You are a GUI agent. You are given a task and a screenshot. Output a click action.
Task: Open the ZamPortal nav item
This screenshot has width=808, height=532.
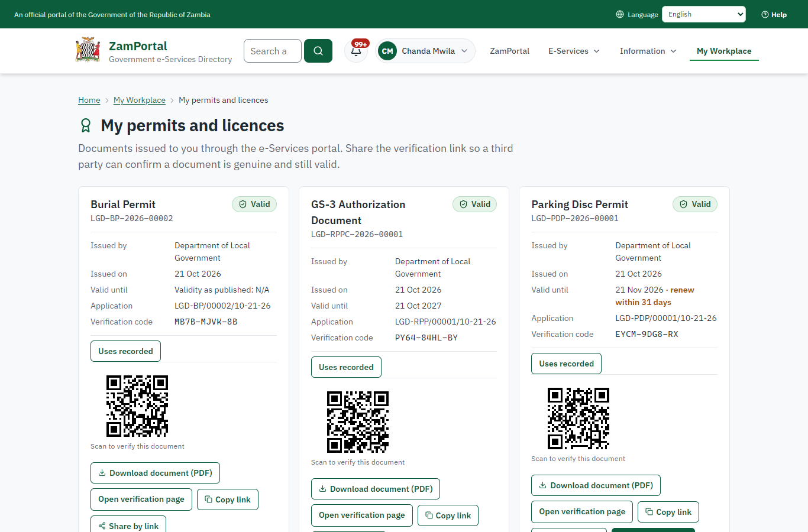click(509, 51)
